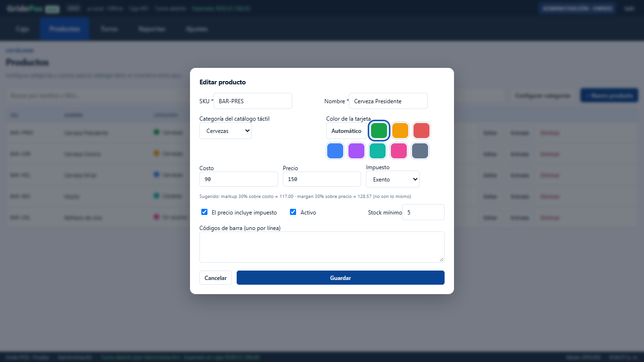Click Guardar to save the product
The height and width of the screenshot is (362, 644).
click(x=340, y=278)
